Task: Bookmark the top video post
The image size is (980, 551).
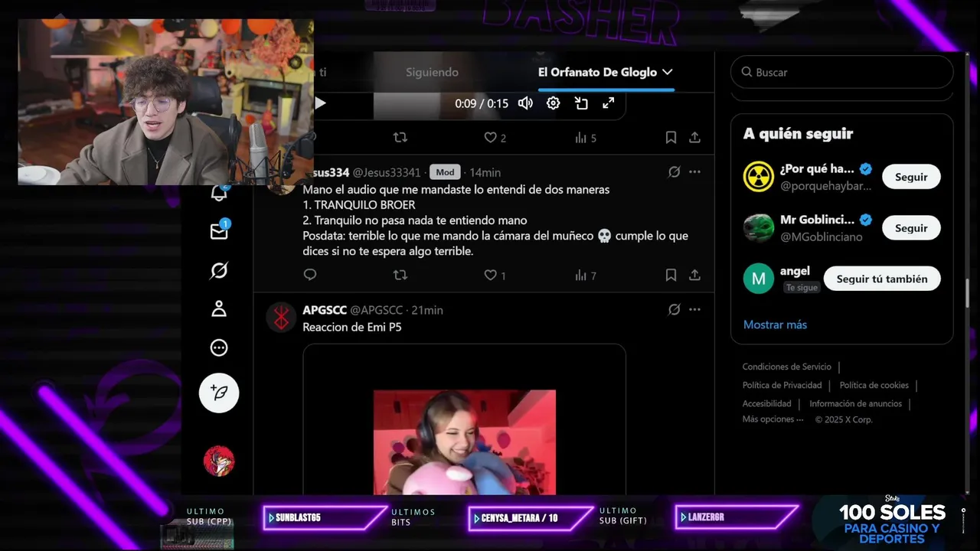Action: click(x=671, y=138)
